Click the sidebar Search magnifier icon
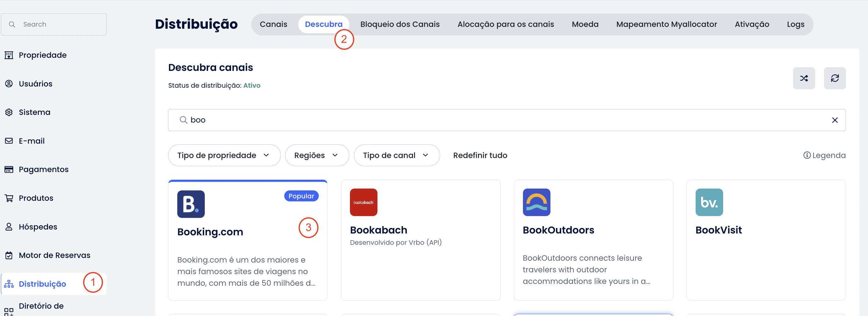This screenshot has width=868, height=316. pyautogui.click(x=12, y=24)
